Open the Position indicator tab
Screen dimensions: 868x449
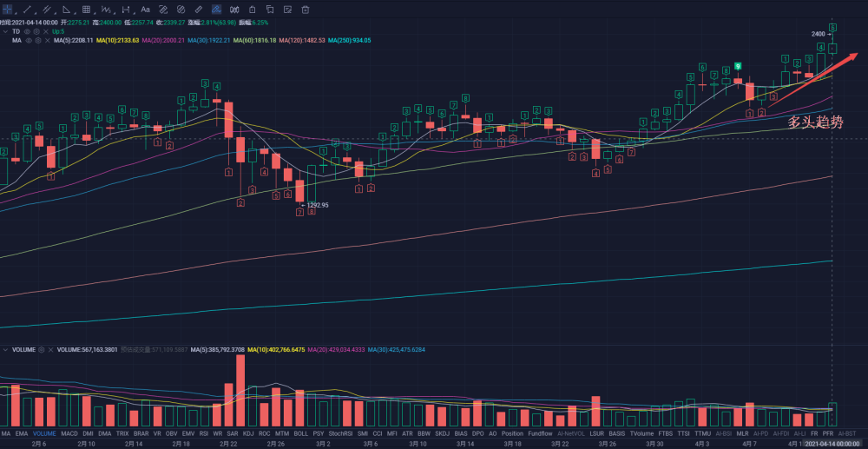(512, 433)
